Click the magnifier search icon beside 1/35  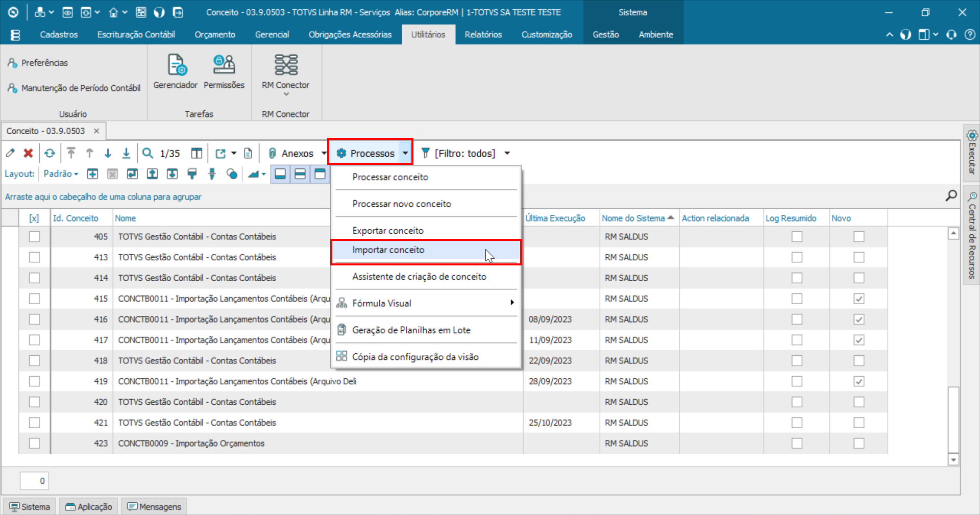click(148, 153)
